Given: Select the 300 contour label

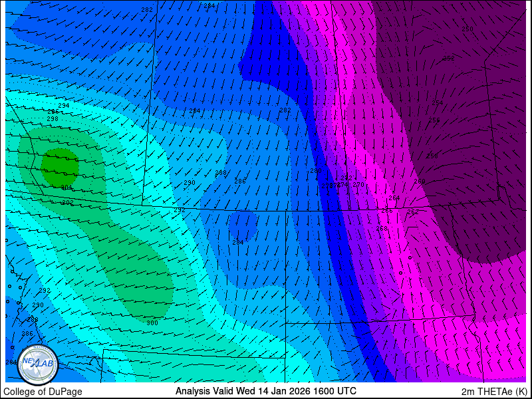Looking at the screenshot, I should coord(152,323).
